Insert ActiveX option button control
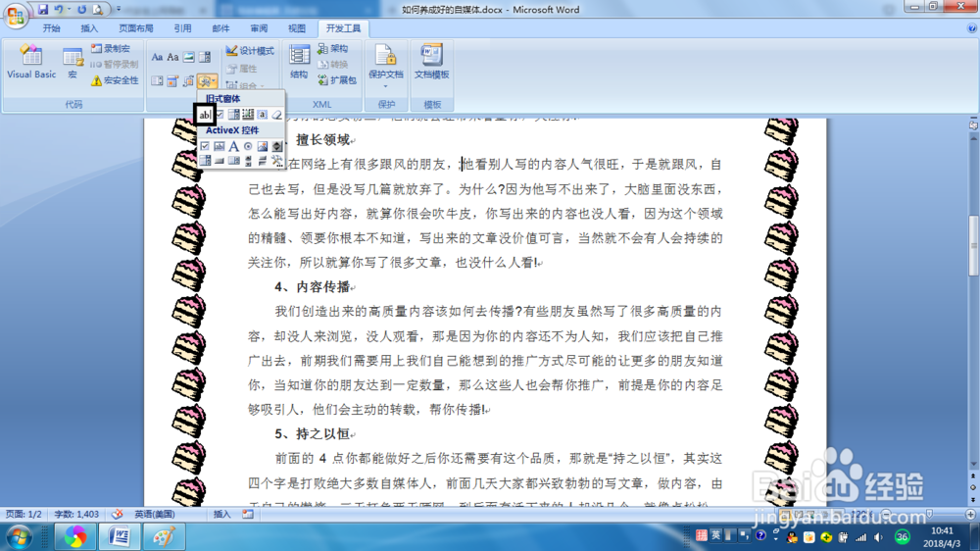This screenshot has height=551, width=980. click(x=248, y=146)
